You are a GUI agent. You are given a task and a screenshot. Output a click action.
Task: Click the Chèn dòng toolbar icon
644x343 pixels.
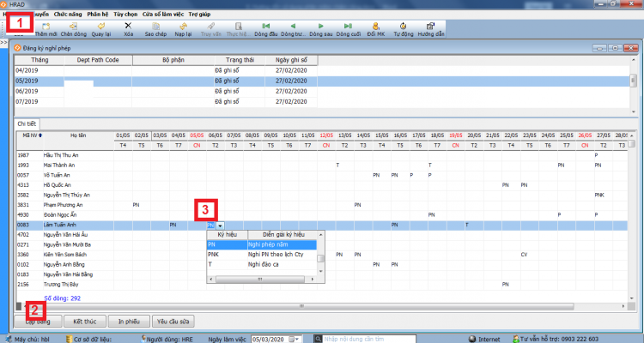pyautogui.click(x=74, y=27)
